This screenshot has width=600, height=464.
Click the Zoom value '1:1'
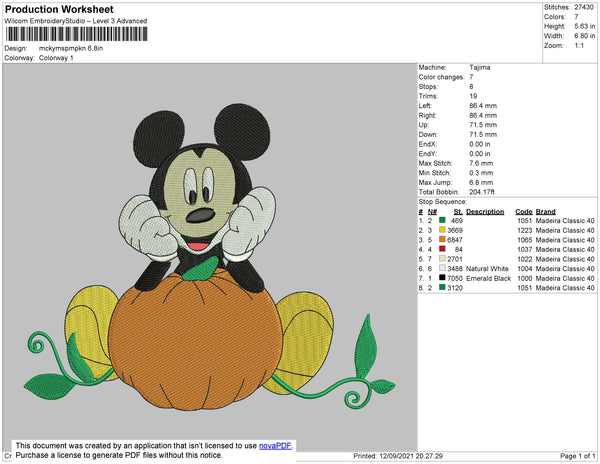[579, 46]
